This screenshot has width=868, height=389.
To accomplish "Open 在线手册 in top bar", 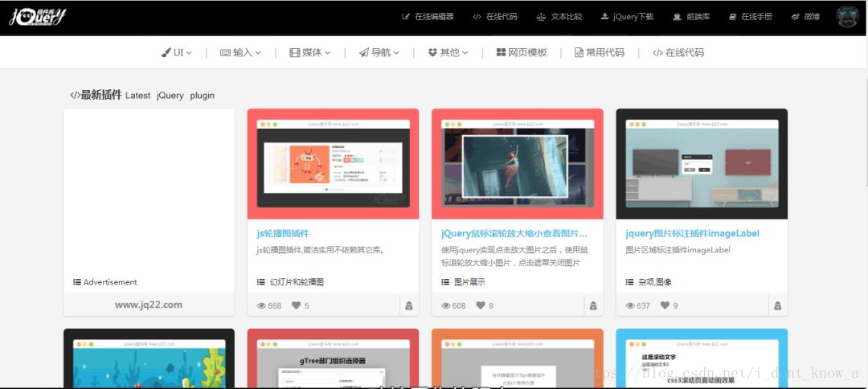I will [x=750, y=17].
